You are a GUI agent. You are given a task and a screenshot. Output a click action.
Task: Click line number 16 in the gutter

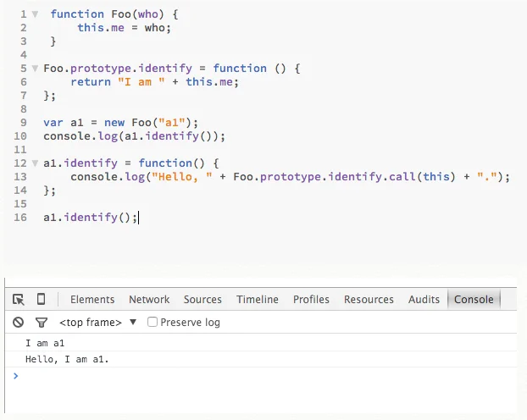pyautogui.click(x=20, y=218)
